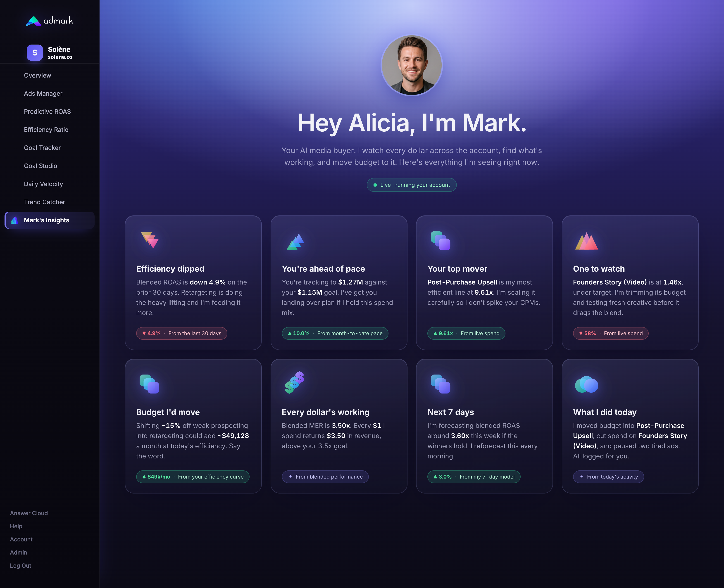Click the Mark's Insights sidebar icon
Viewport: 724px width, 588px height.
(14, 220)
